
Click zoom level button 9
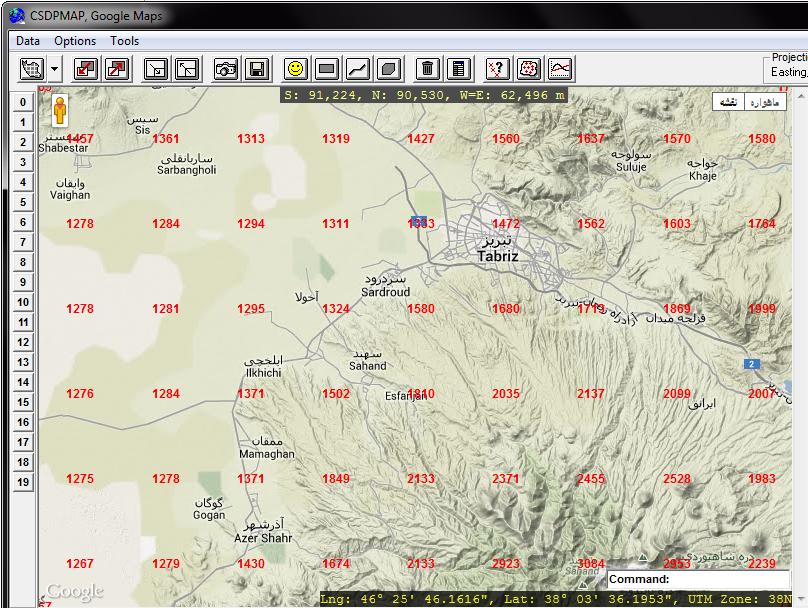click(x=23, y=282)
